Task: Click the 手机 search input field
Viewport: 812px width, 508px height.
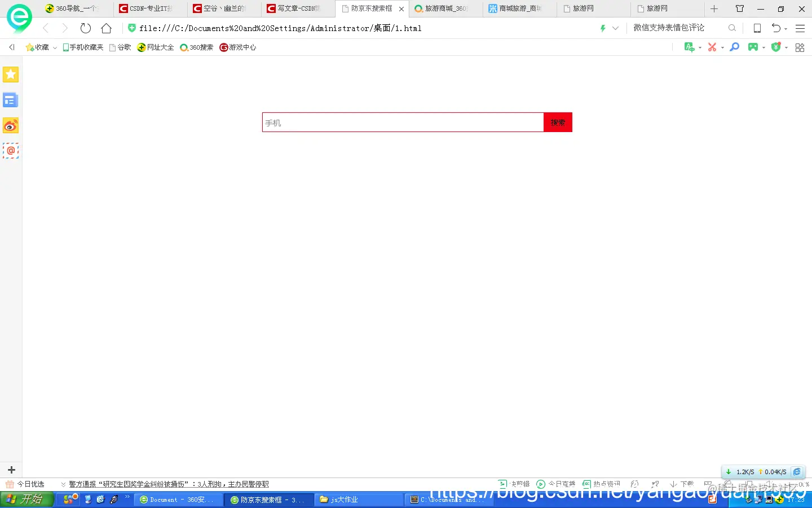Action: pyautogui.click(x=403, y=122)
